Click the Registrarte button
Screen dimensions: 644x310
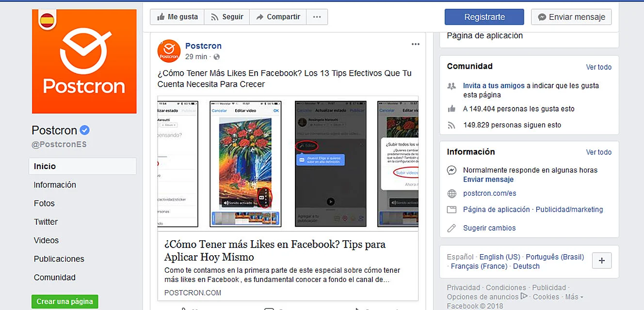(x=484, y=17)
